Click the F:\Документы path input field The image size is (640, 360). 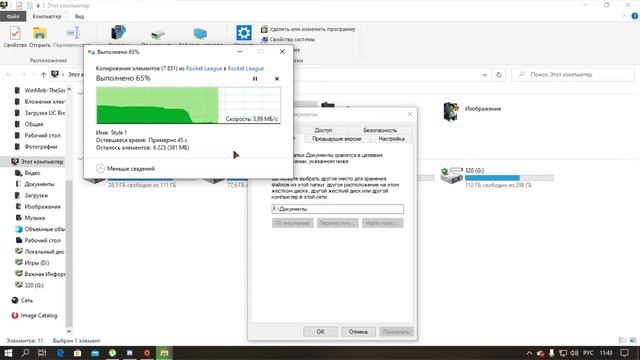tap(338, 209)
